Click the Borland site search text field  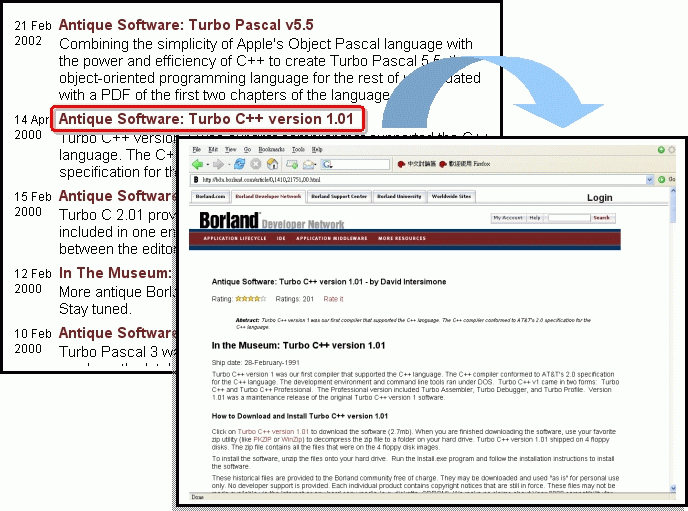tap(569, 218)
